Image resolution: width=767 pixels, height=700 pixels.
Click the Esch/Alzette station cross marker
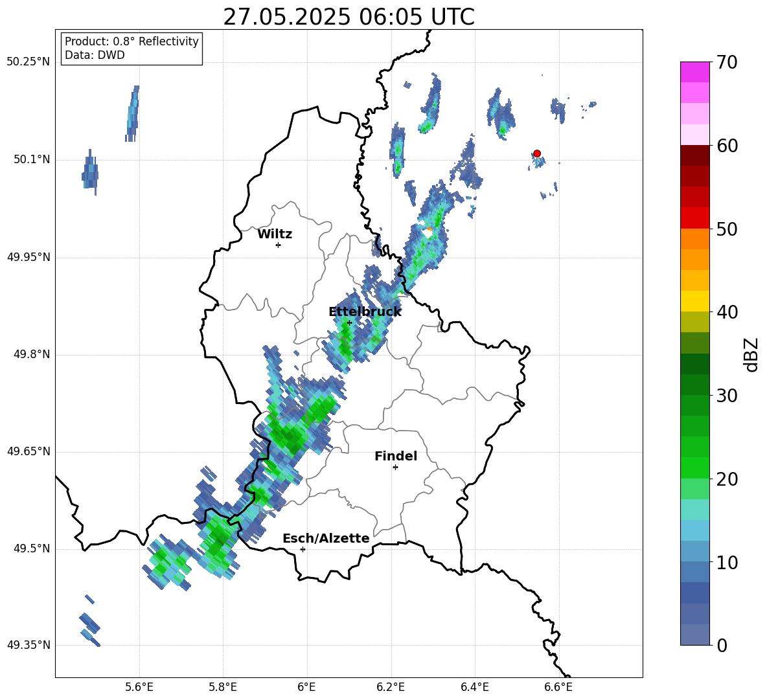click(303, 549)
